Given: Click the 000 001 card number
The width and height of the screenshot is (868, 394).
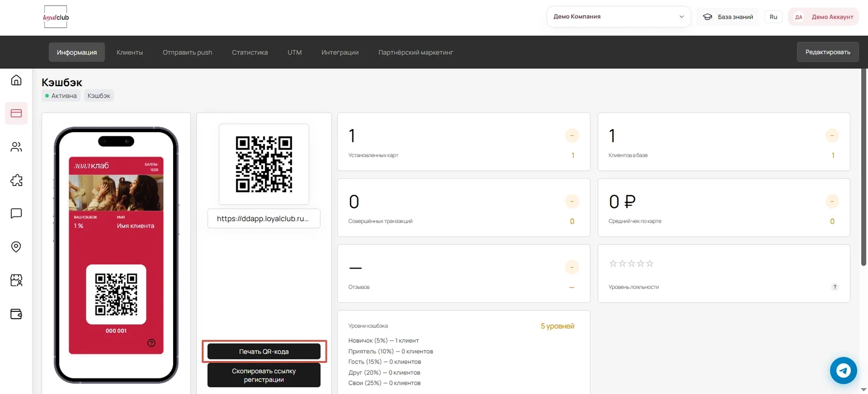Looking at the screenshot, I should pos(116,331).
